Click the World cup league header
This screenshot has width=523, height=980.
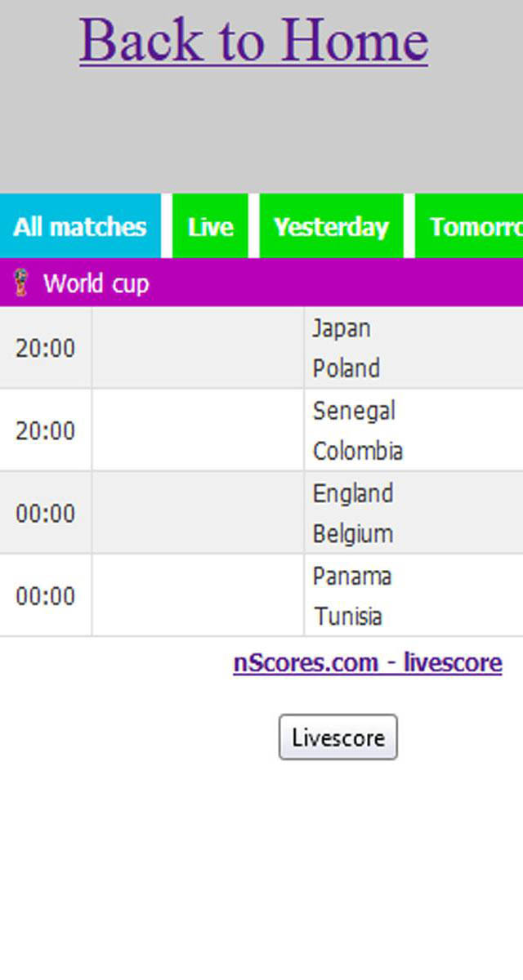(x=96, y=283)
